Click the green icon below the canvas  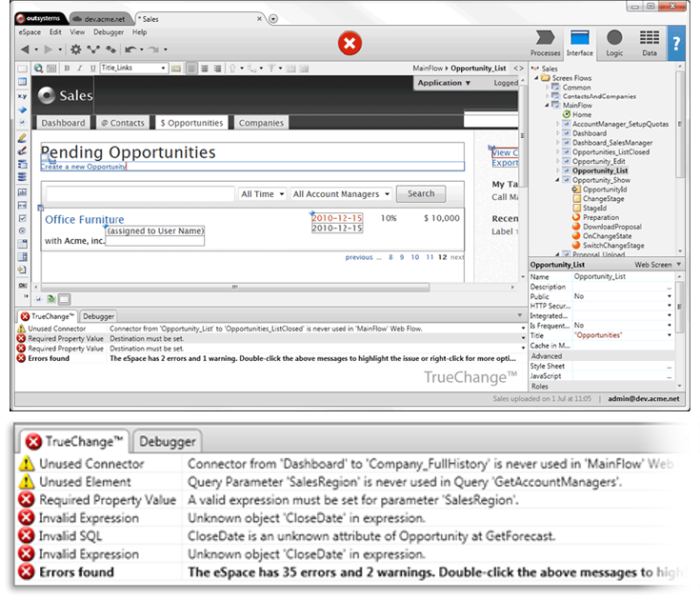click(51, 299)
